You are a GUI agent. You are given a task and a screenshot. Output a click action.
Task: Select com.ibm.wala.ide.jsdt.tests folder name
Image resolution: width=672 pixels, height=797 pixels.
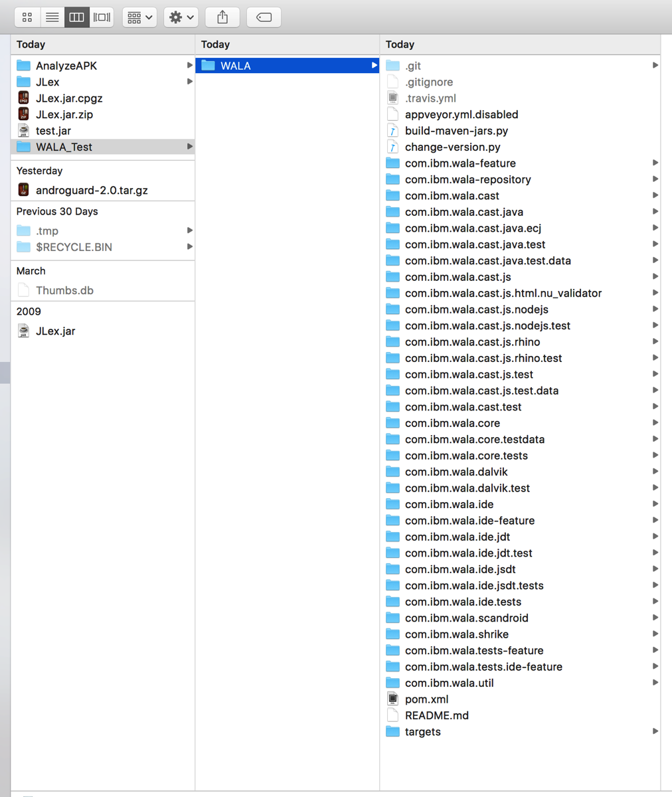(474, 585)
